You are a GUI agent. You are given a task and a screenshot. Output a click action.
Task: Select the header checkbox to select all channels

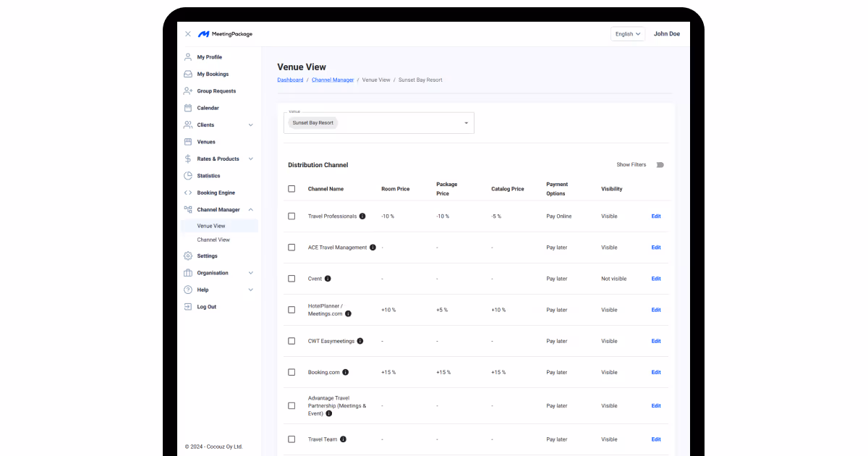point(292,188)
